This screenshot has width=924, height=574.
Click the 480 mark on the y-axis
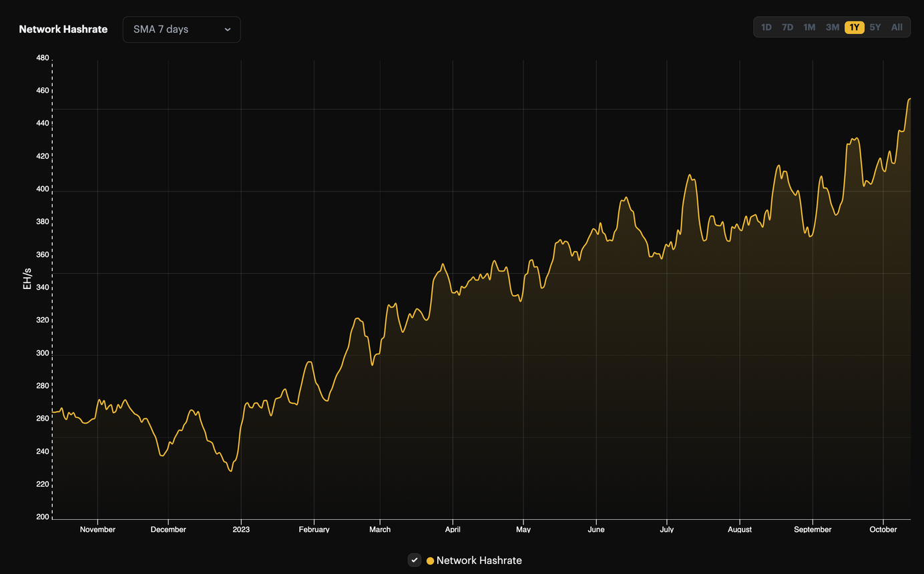coord(42,57)
